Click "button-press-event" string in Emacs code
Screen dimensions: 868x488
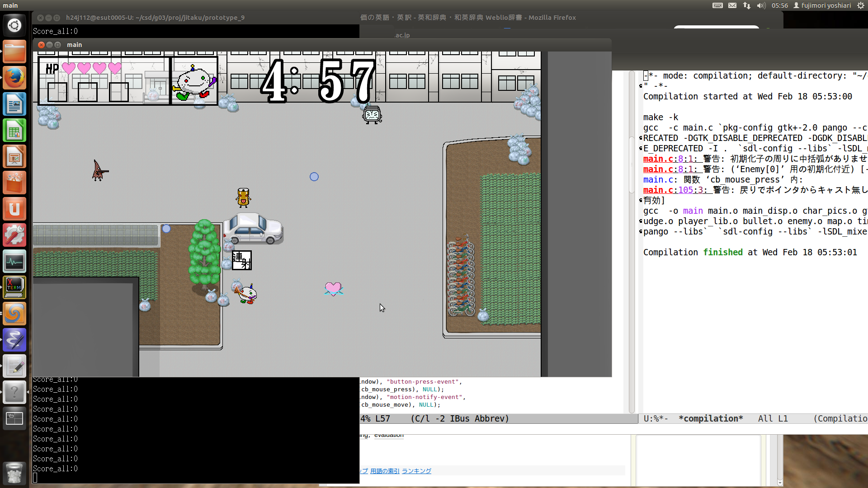(423, 382)
